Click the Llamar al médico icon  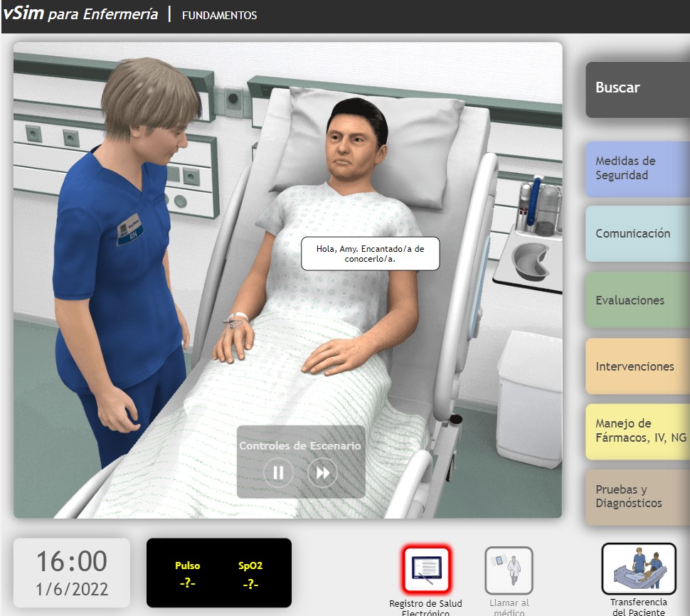(509, 570)
